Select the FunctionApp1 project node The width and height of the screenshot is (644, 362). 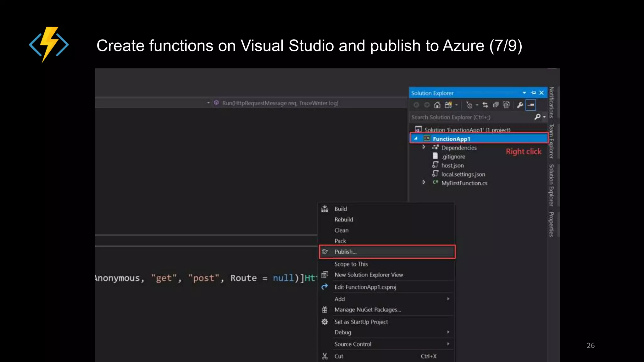point(479,139)
